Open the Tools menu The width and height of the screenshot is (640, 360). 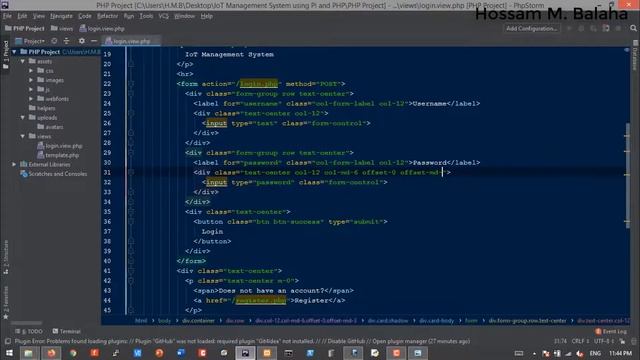pyautogui.click(x=146, y=16)
